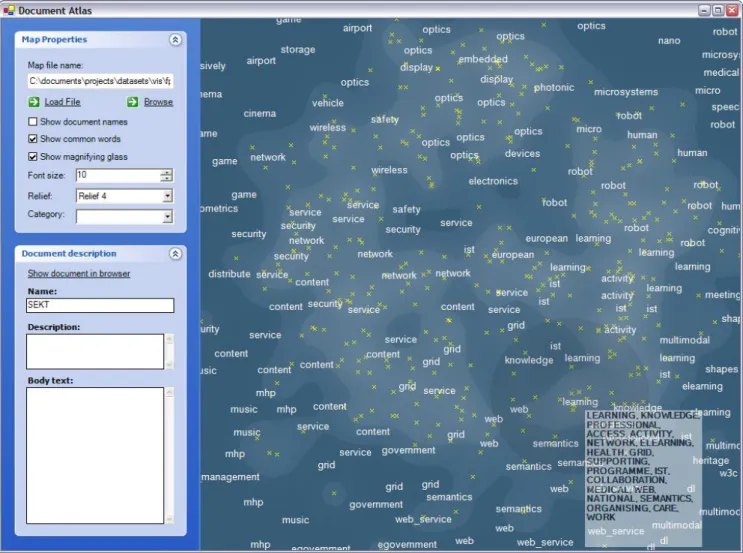Click the 'photonic' word on map
The image size is (743, 553).
click(x=554, y=88)
